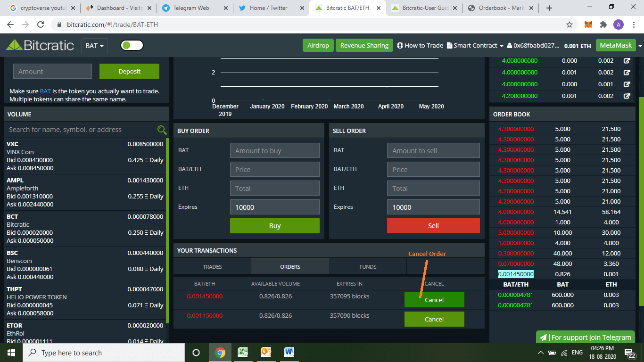Click the Revenue Sharing button
The width and height of the screenshot is (644, 362).
(364, 45)
